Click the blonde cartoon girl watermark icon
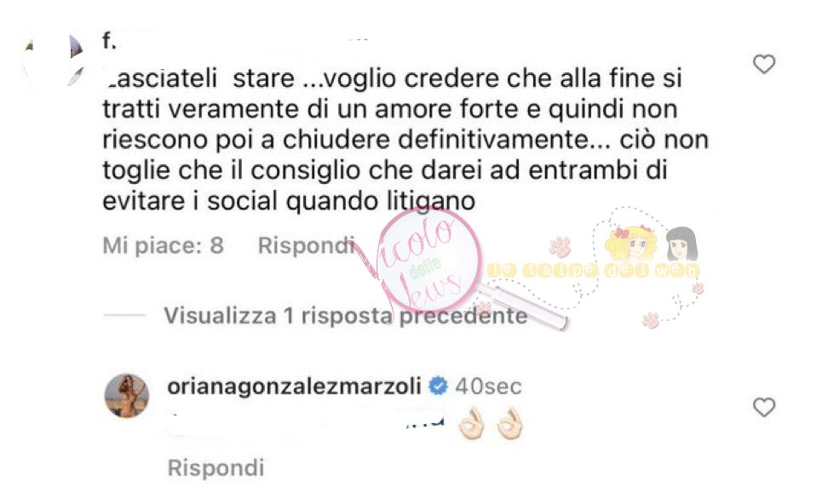Viewport: 822px width, 504px height. point(632,243)
